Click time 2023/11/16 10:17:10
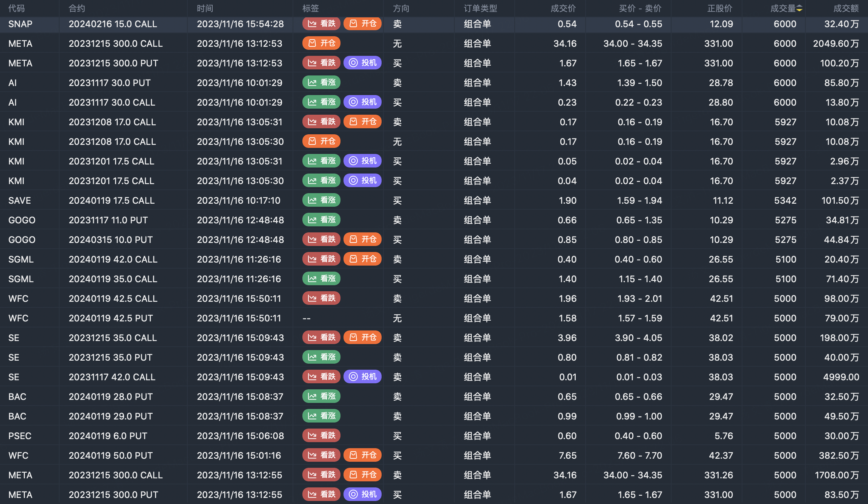Viewport: 868px width, 504px height. [x=239, y=200]
